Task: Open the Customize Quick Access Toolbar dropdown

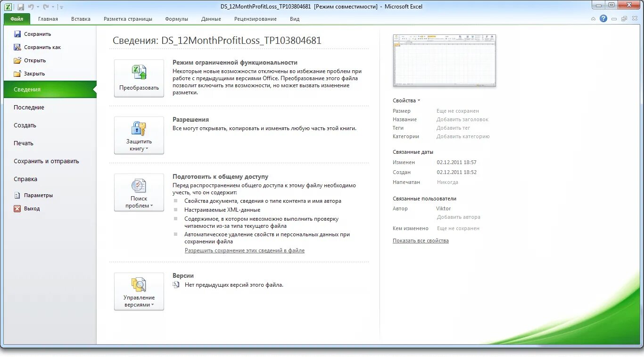Action: coord(61,7)
